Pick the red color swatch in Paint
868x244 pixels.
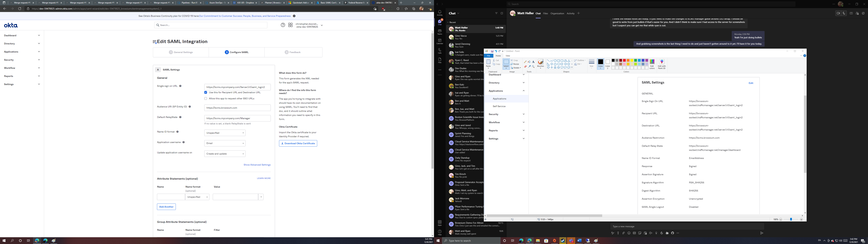(624, 60)
